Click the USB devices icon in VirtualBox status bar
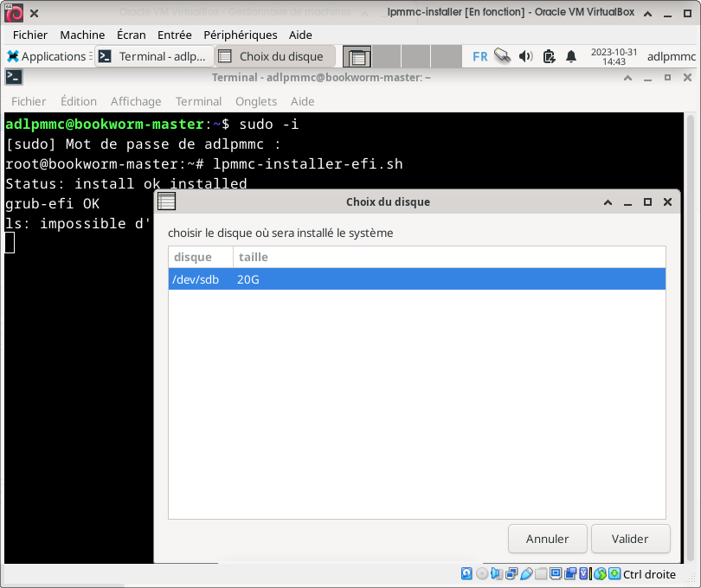 point(526,574)
